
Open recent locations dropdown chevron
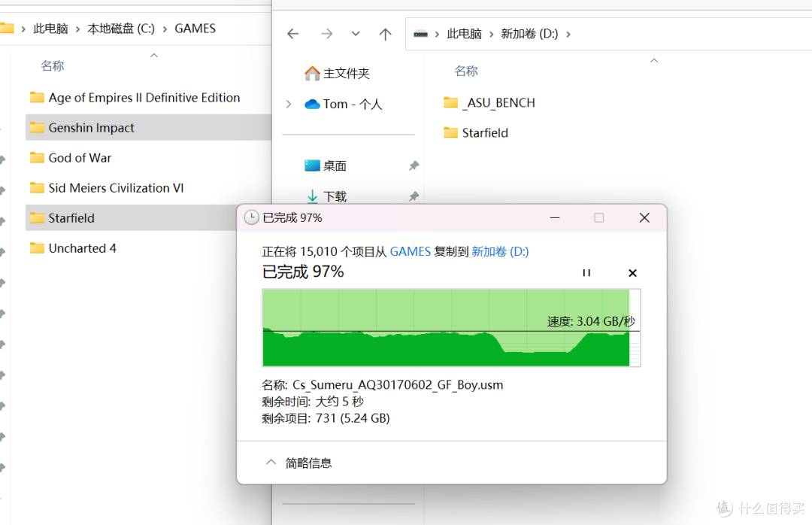tap(355, 34)
